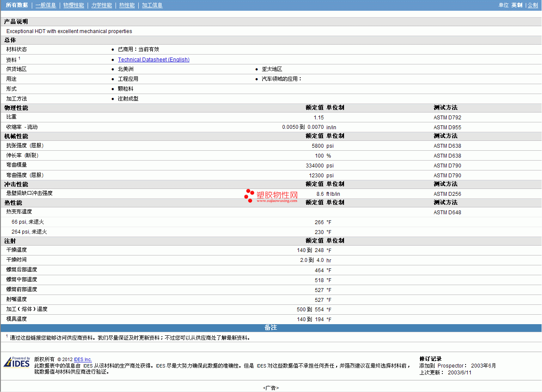The height and width of the screenshot is (392, 542).
Task: Click the 亚太地区 region entry
Action: [272, 69]
